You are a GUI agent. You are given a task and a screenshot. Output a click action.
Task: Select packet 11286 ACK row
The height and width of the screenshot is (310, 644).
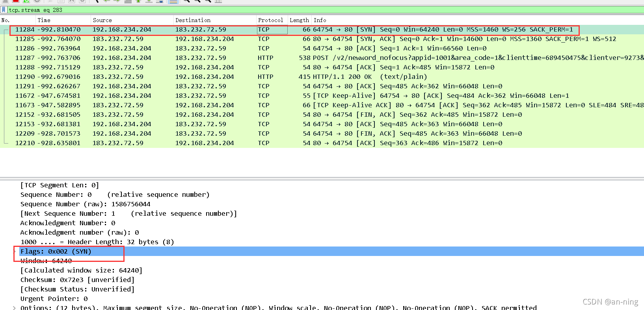coord(322,49)
